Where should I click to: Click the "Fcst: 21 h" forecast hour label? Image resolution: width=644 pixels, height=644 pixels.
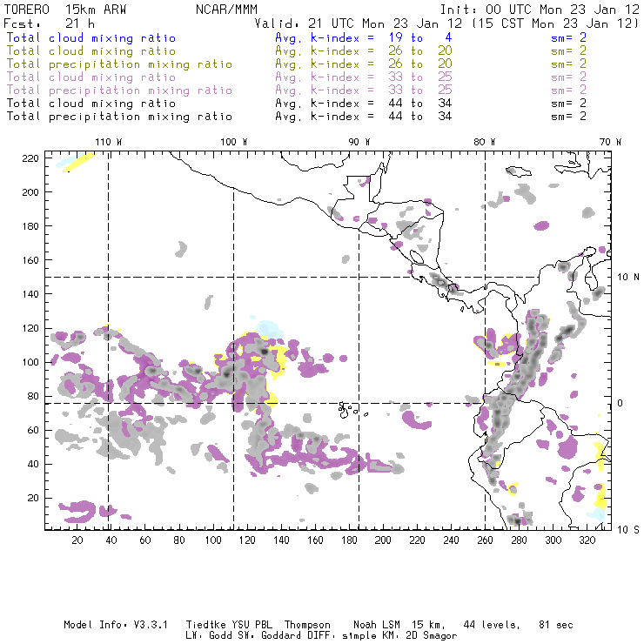[x=49, y=23]
